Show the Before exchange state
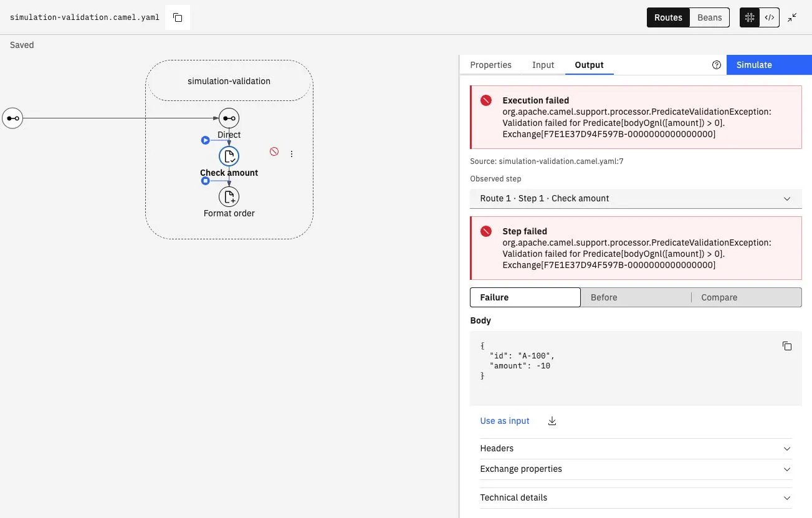The image size is (812, 518). pyautogui.click(x=636, y=297)
